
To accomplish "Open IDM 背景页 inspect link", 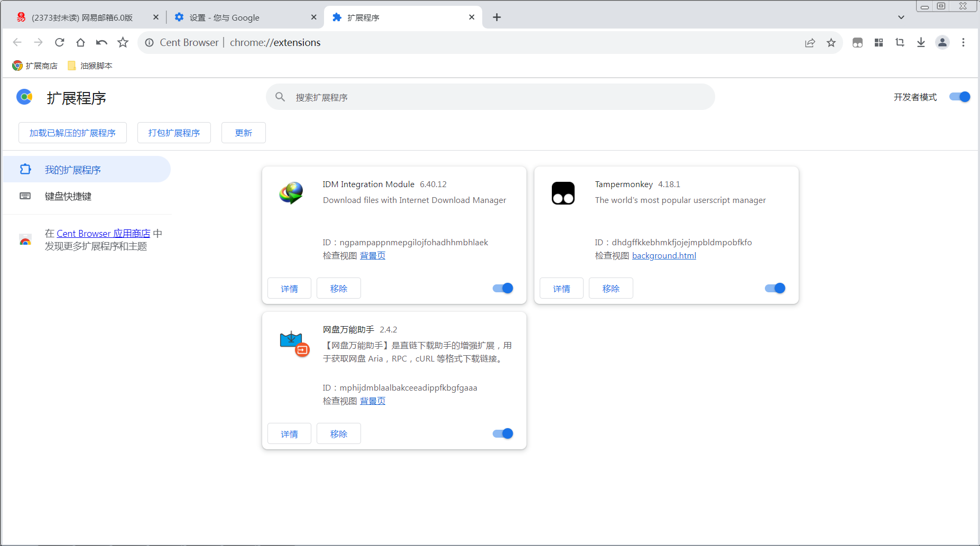I will click(373, 256).
